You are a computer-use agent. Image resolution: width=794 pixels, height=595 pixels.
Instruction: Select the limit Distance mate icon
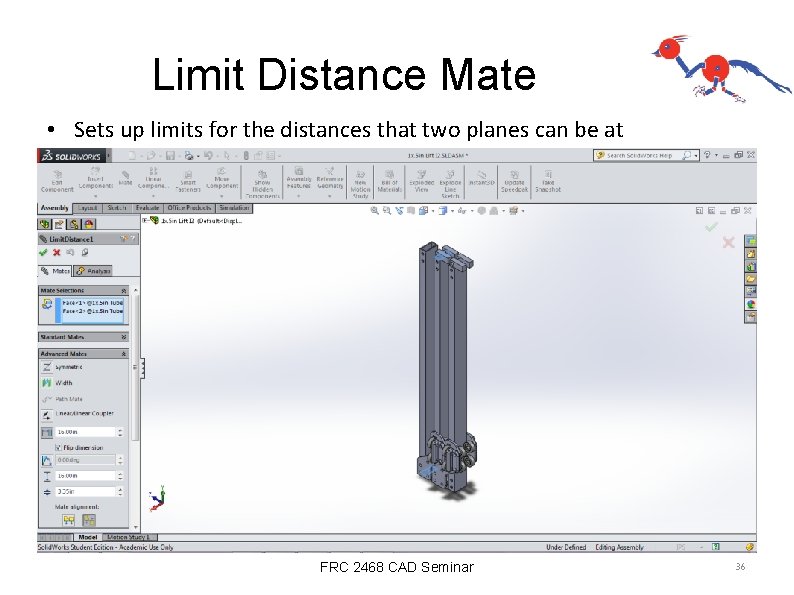tap(47, 432)
